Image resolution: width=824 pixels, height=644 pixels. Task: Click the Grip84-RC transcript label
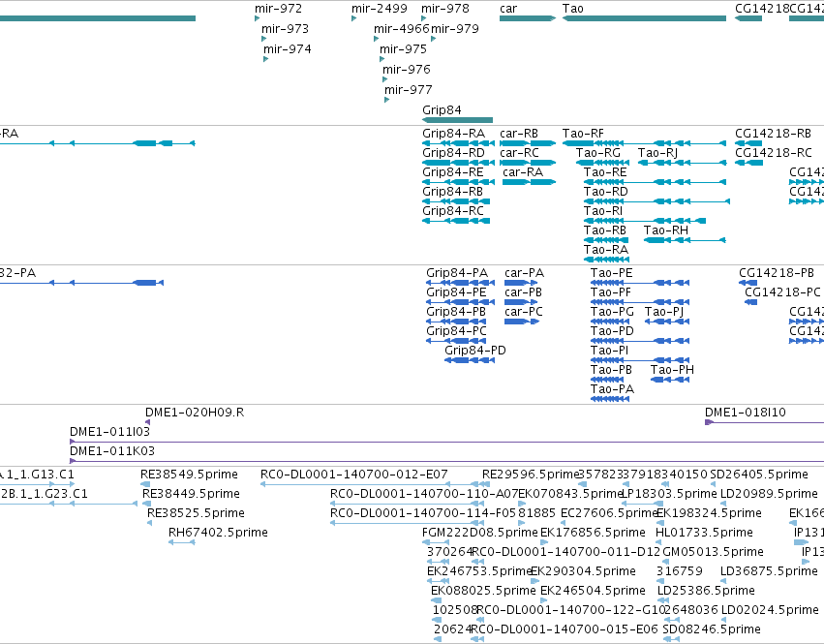click(453, 211)
